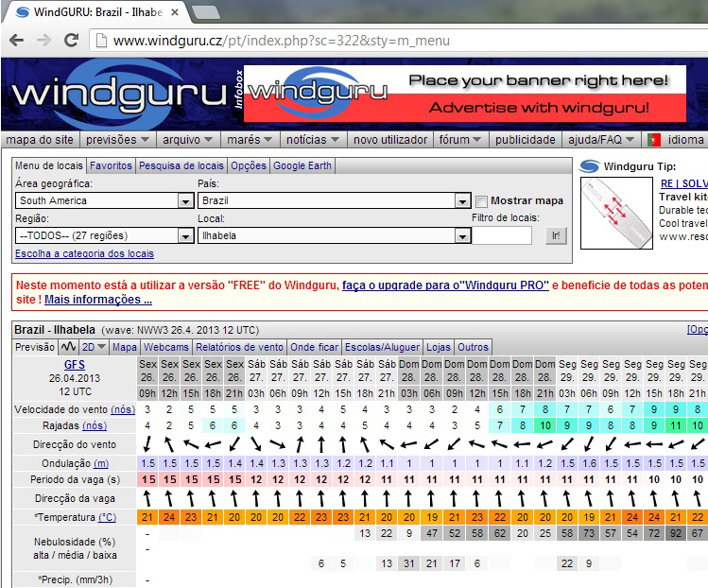Follow the 'faça o upgrade para Windguru PRO' link
This screenshot has height=588, width=708.
click(x=445, y=285)
